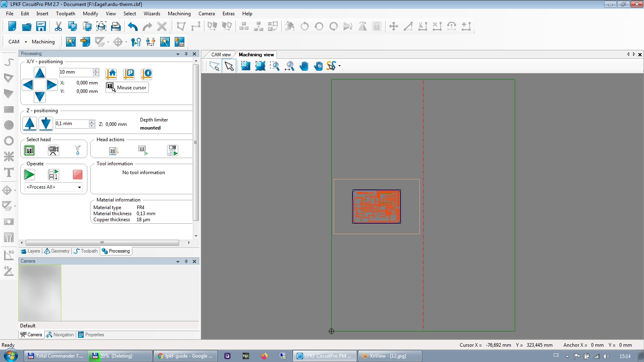
Task: Pin the Processing panel
Action: 186,54
